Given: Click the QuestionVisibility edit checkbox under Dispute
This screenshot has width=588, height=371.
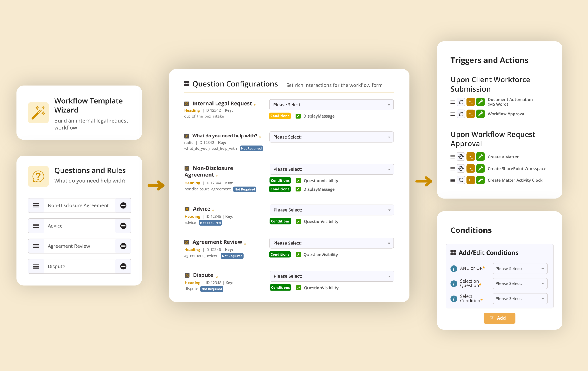Looking at the screenshot, I should 299,288.
